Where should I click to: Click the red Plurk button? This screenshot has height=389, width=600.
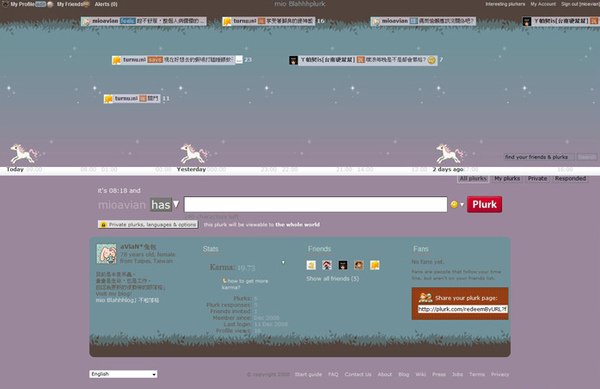pos(484,204)
